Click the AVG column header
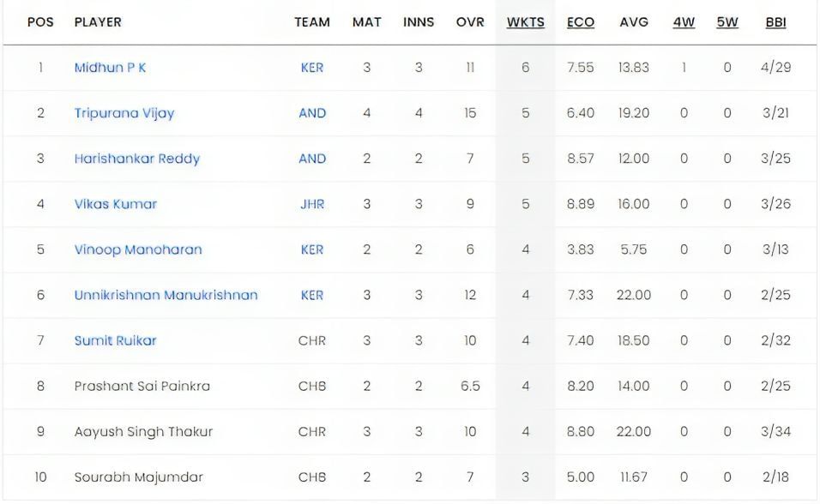The width and height of the screenshot is (820, 504). point(634,22)
